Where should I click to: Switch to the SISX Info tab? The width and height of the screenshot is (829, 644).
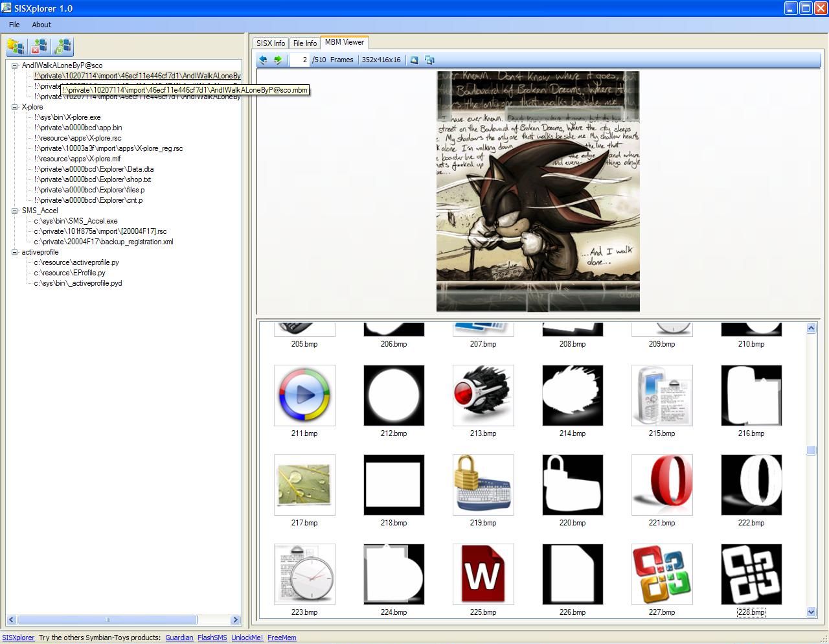point(271,43)
